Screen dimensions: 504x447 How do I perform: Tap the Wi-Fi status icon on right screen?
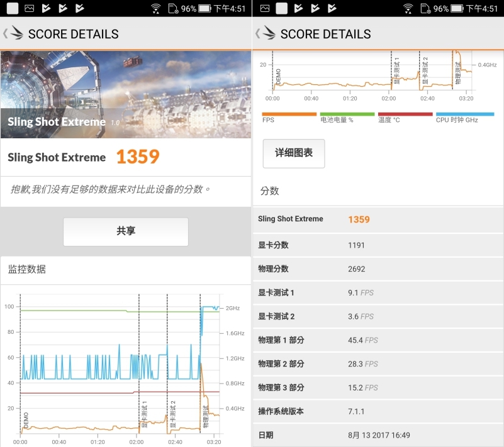coord(408,8)
